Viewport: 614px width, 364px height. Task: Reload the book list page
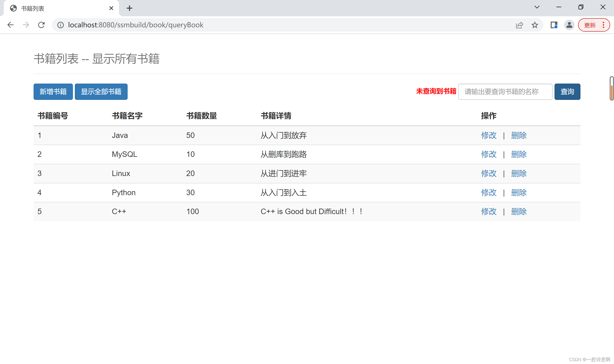point(41,25)
